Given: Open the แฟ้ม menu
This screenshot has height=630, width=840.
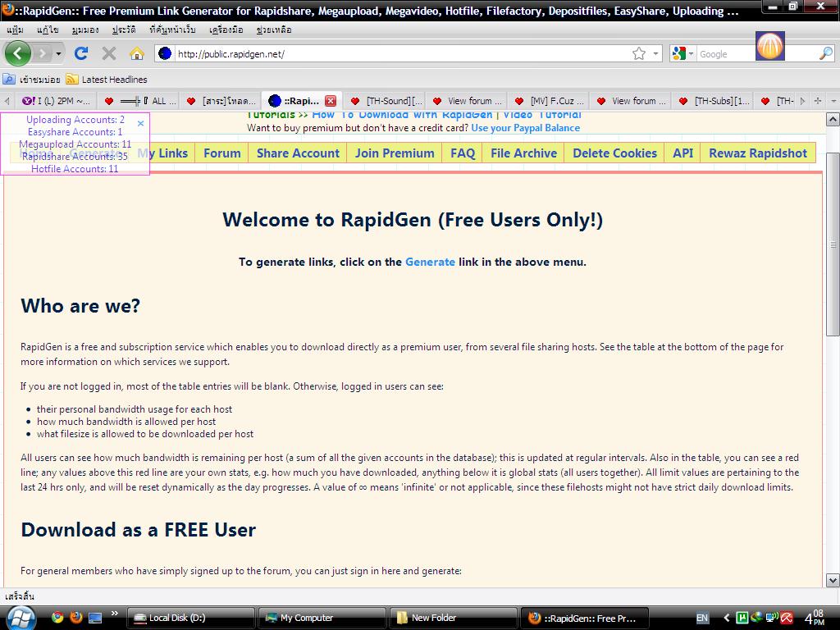Looking at the screenshot, I should pyautogui.click(x=15, y=30).
